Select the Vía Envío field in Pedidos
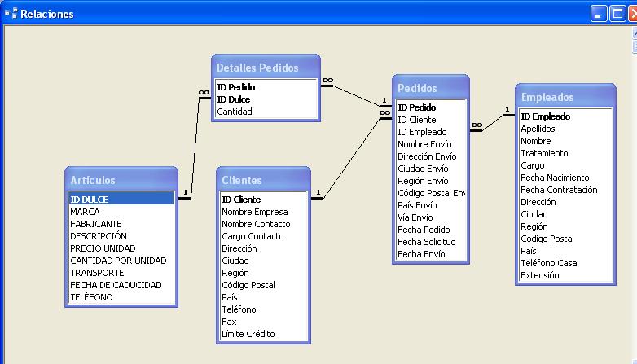This screenshot has height=364, width=637. [x=416, y=217]
